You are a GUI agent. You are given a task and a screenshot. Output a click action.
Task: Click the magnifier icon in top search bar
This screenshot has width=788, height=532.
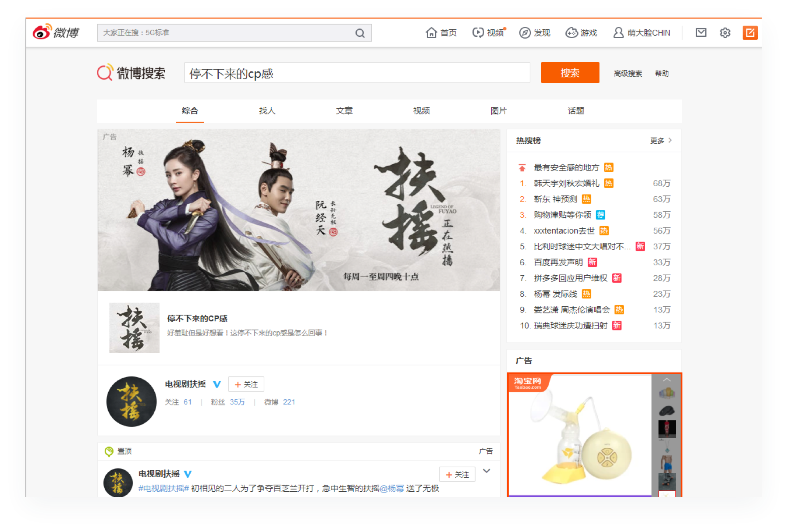click(360, 33)
